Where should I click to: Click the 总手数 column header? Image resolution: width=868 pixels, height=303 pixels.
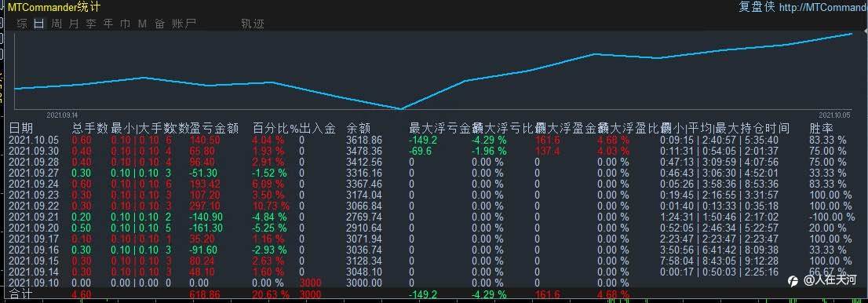(x=90, y=129)
